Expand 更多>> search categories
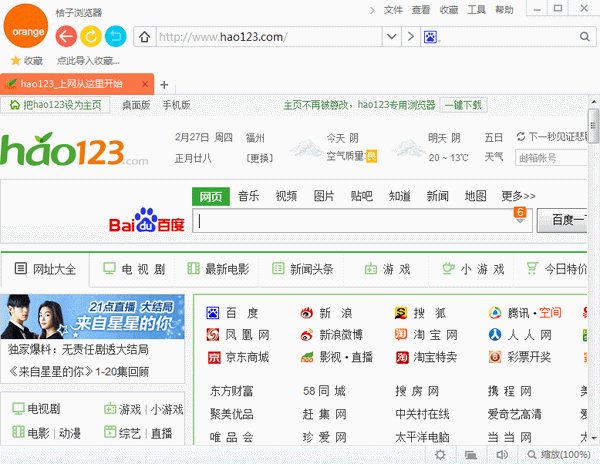 518,196
